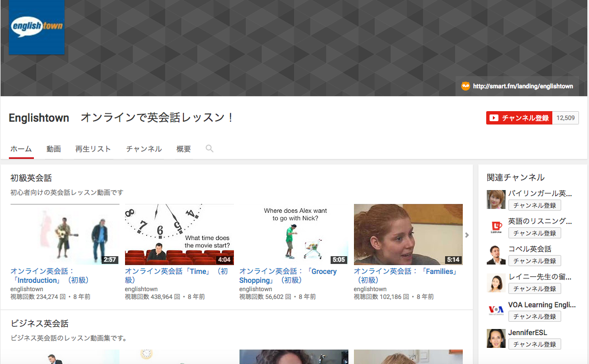Screen dimensions: 589x364
Task: Open JenniferESL channel name
Action: point(528,332)
